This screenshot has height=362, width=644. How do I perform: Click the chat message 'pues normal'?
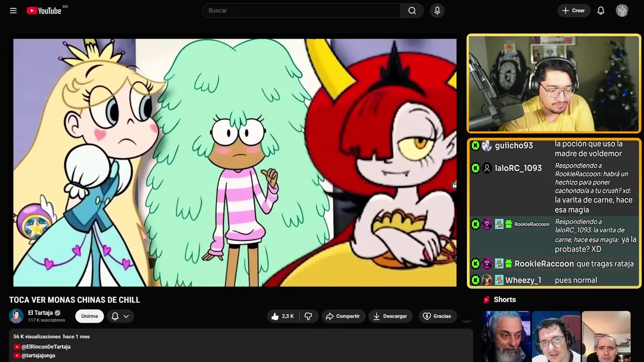(x=576, y=281)
